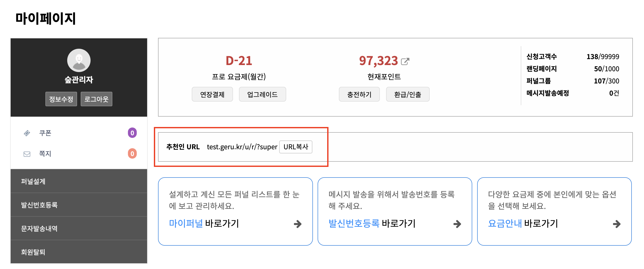Open 문자발송내역 from the sidebar
The height and width of the screenshot is (269, 644).
click(x=79, y=228)
